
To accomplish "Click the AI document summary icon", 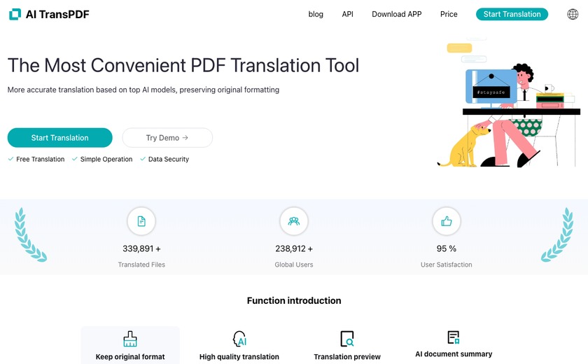I will tap(454, 337).
